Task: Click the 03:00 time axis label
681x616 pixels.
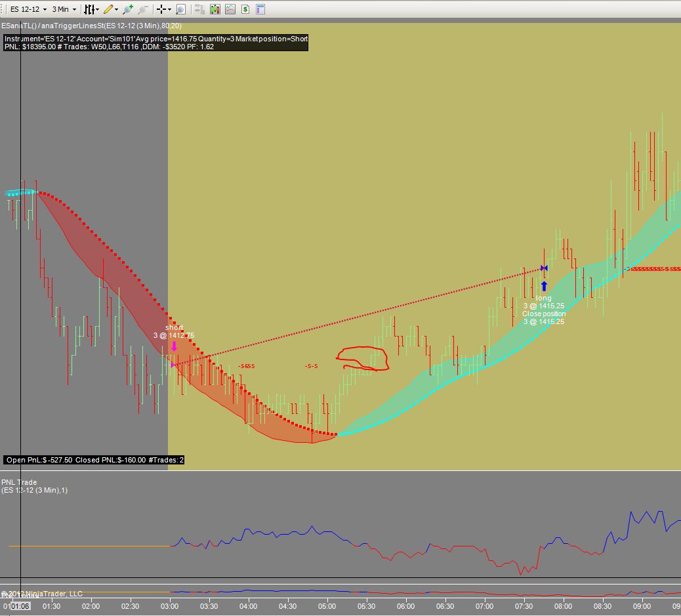Action: coord(169,606)
